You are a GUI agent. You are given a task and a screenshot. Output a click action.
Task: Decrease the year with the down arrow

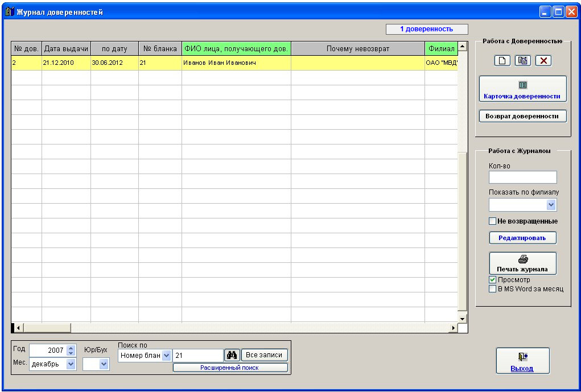[71, 353]
